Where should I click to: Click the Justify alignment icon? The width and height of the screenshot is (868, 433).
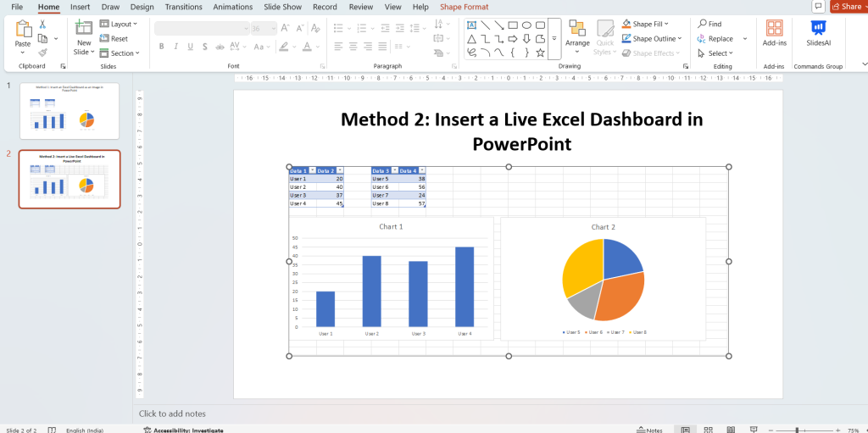(x=382, y=47)
